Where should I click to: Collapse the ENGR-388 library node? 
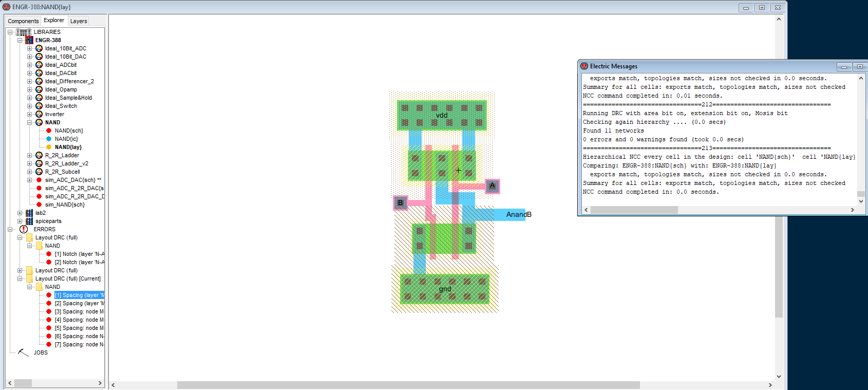point(20,40)
